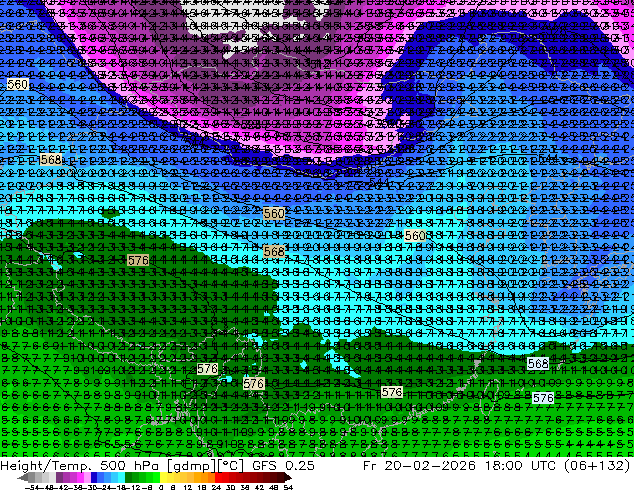This screenshot has width=634, height=490.
Task: Click the cyan legend swatch at -18
Action: tap(122, 477)
